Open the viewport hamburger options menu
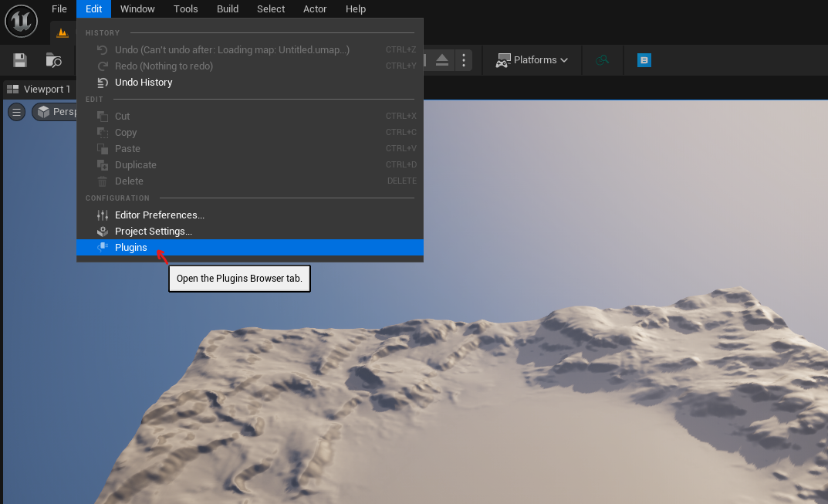828x504 pixels. click(16, 113)
